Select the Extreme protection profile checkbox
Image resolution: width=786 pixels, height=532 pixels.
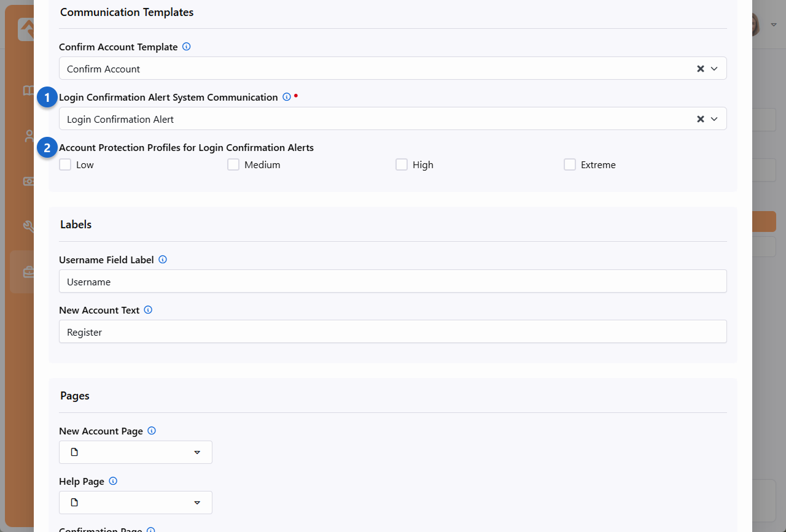point(570,164)
